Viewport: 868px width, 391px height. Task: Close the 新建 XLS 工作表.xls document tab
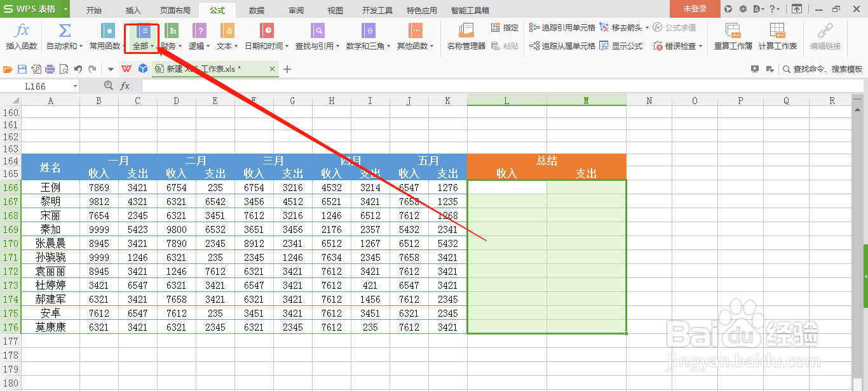coord(273,69)
